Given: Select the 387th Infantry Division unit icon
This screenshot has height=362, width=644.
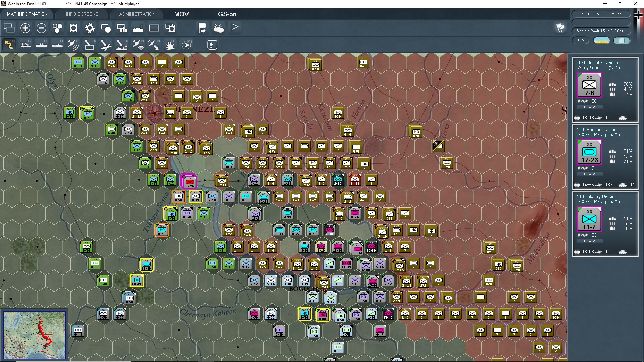Looking at the screenshot, I should [x=589, y=85].
